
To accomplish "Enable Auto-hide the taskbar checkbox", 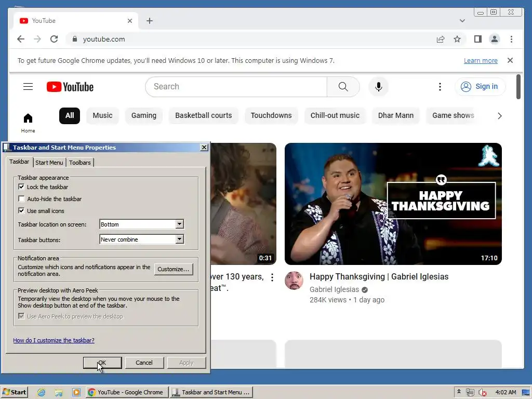I will [x=21, y=198].
